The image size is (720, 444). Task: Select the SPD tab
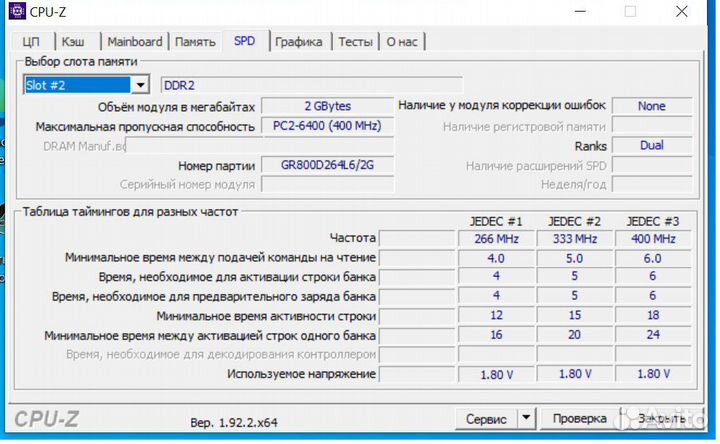tap(244, 41)
